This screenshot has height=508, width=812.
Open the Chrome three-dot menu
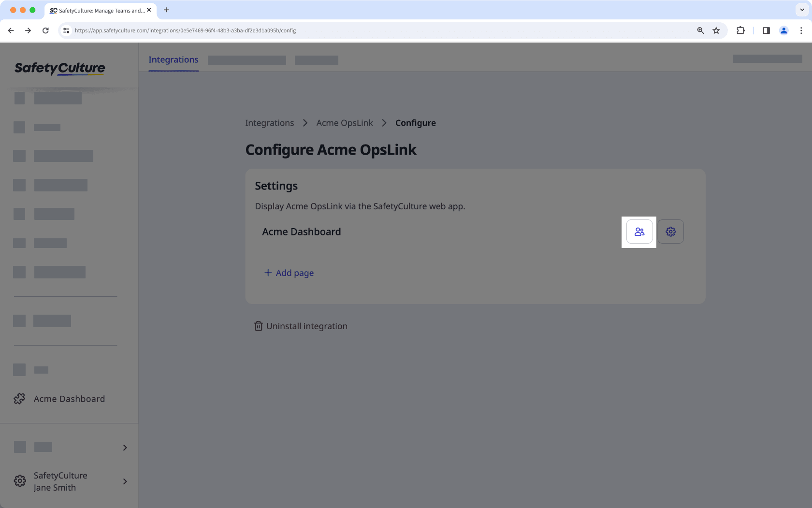tap(801, 30)
